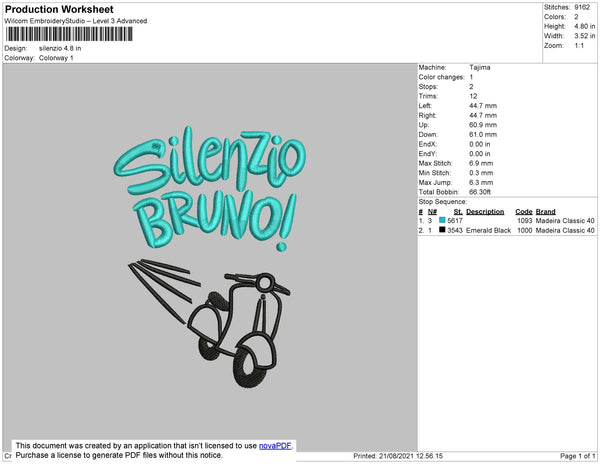The width and height of the screenshot is (600, 464).
Task: Select thread code '1093'
Action: pyautogui.click(x=525, y=221)
